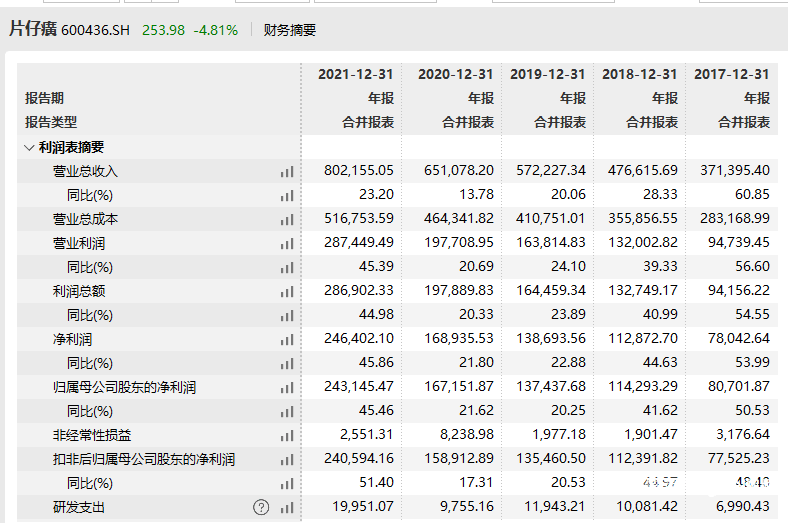
Task: Open trend chart icon for 利润总额
Action: click(x=287, y=292)
